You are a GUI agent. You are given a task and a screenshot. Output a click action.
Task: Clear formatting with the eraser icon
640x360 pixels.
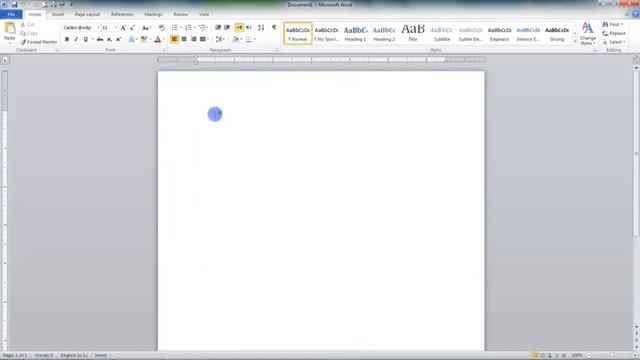[162, 28]
